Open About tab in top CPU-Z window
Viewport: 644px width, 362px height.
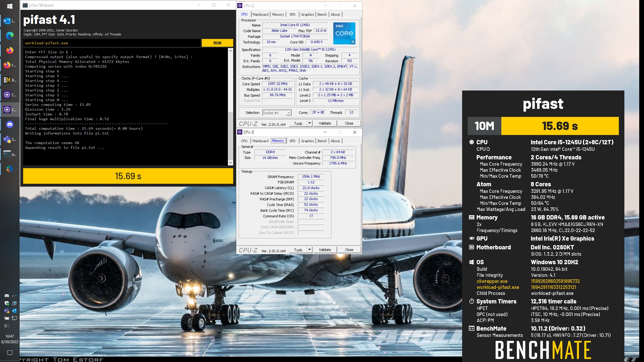tap(335, 15)
